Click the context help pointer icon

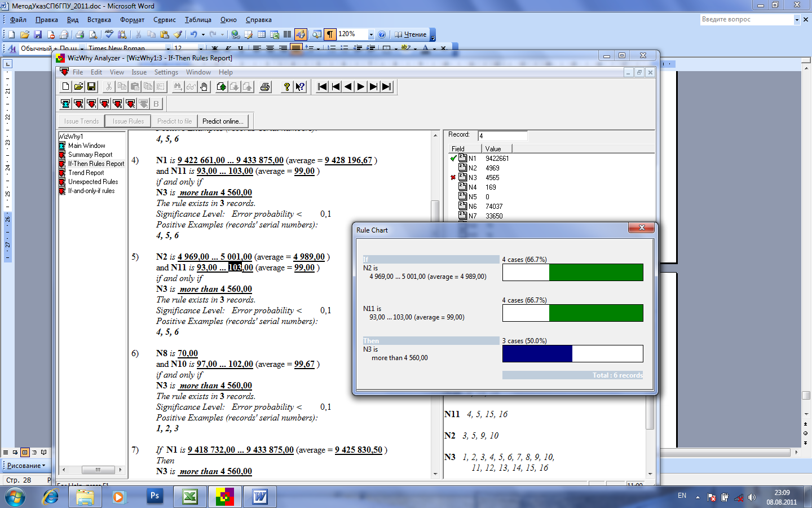pyautogui.click(x=300, y=86)
